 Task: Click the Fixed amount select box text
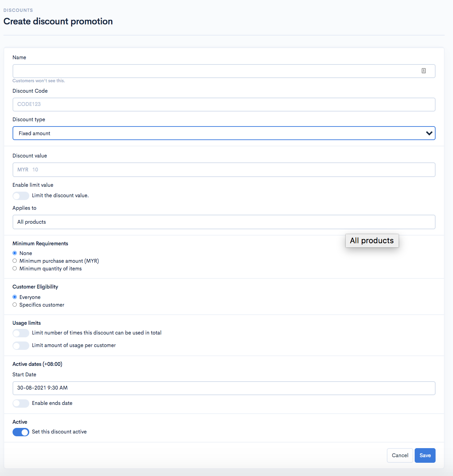point(34,133)
